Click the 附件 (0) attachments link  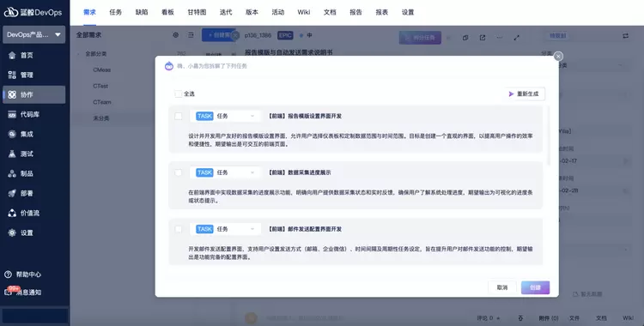coord(549,317)
